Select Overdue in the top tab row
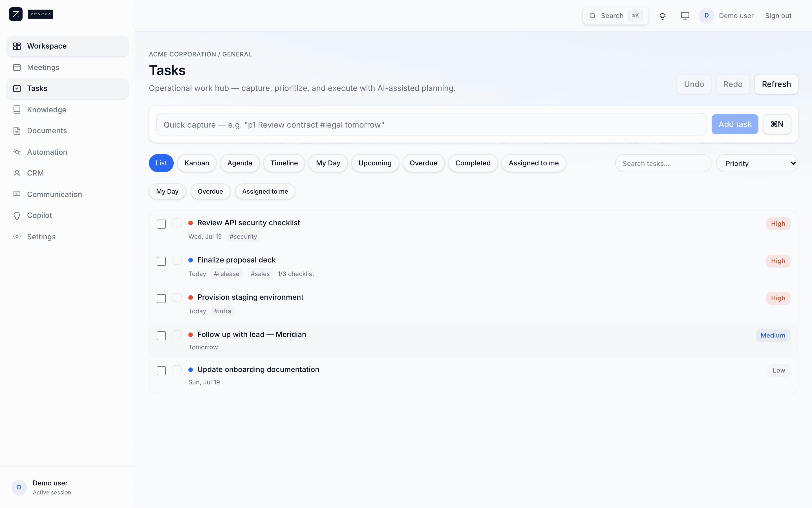812x508 pixels. [x=423, y=163]
